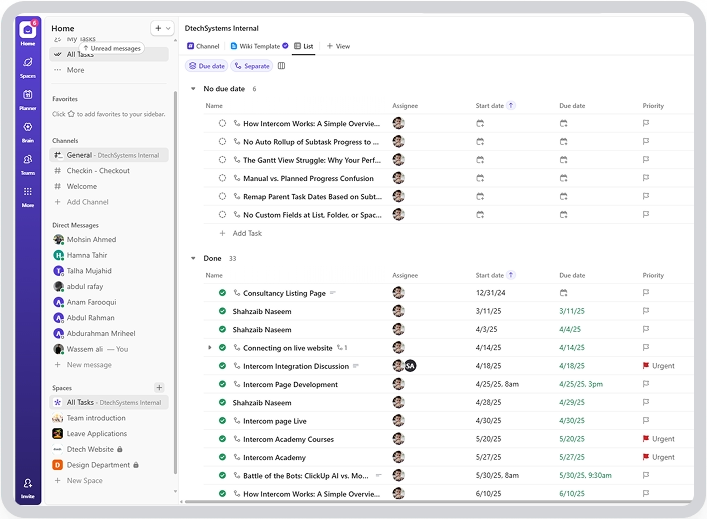Select the List tab

303,46
